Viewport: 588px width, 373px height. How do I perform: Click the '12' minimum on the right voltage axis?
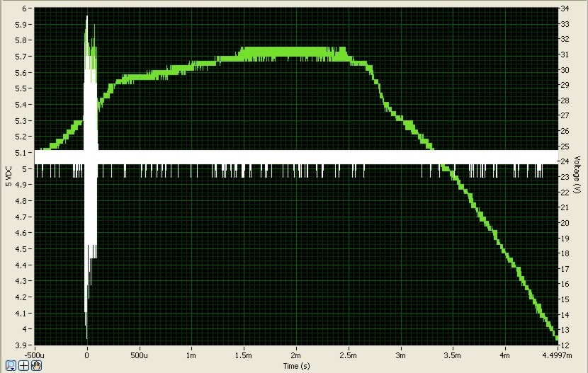[565, 345]
